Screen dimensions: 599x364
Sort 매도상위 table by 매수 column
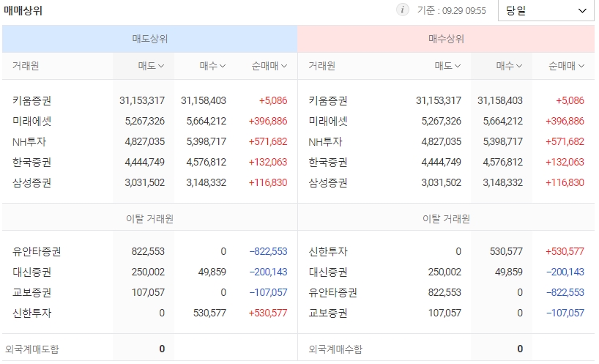(212, 66)
